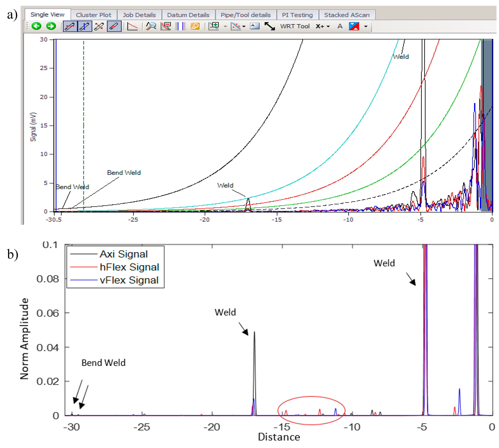Click the green back arrow icon
Viewport: 499px width, 448px height.
click(36, 26)
